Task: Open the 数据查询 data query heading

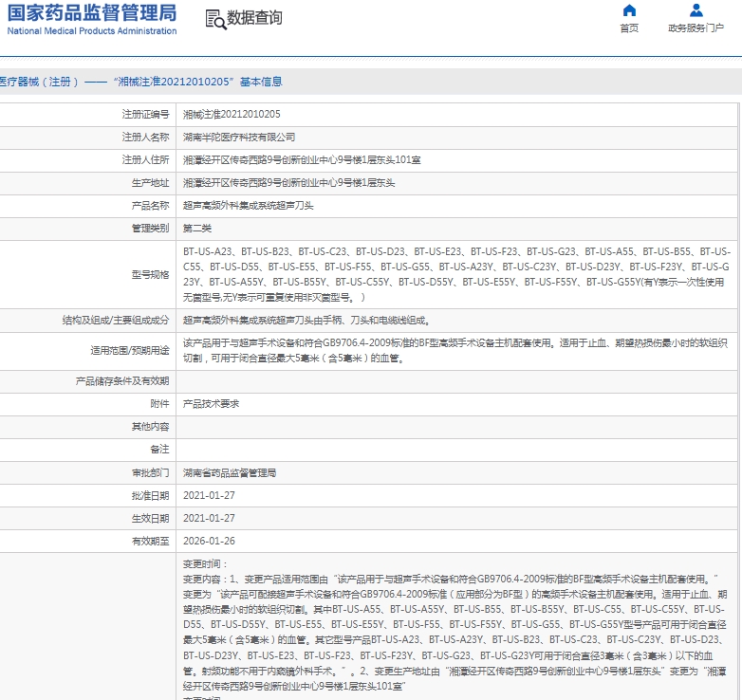Action: pos(254,18)
